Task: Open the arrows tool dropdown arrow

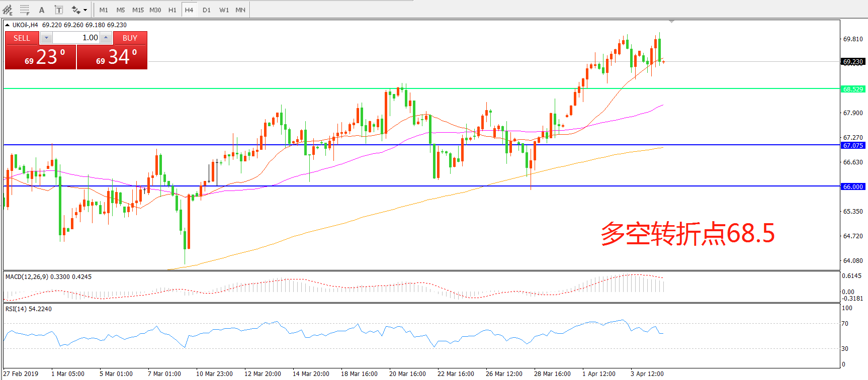Action: pos(85,10)
